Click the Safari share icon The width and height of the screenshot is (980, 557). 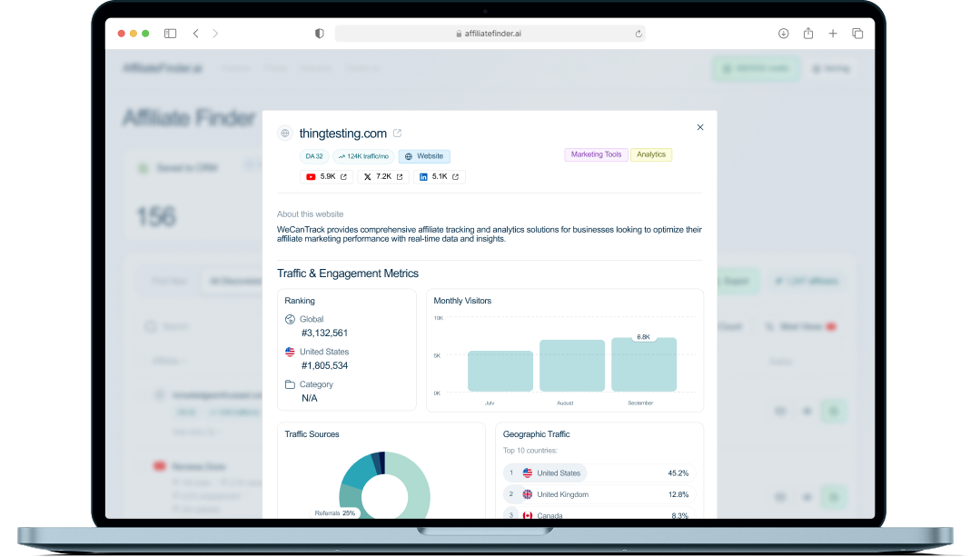click(x=808, y=33)
